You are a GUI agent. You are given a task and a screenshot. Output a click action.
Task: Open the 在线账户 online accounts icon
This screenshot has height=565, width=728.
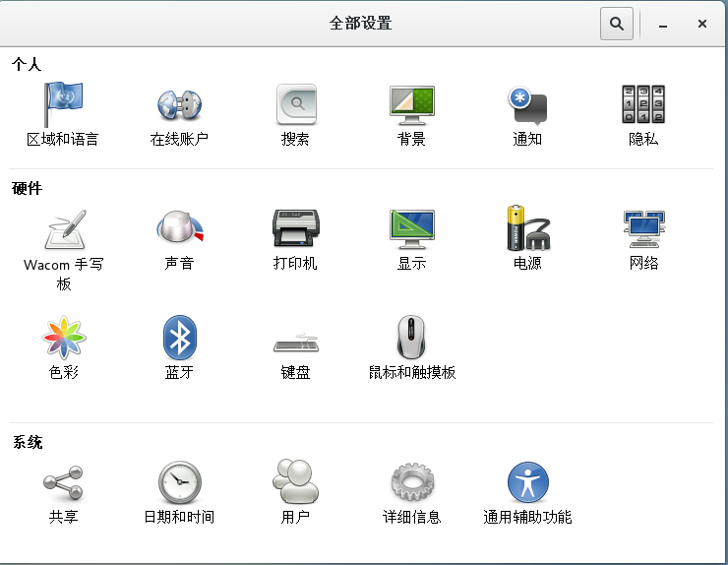(179, 104)
